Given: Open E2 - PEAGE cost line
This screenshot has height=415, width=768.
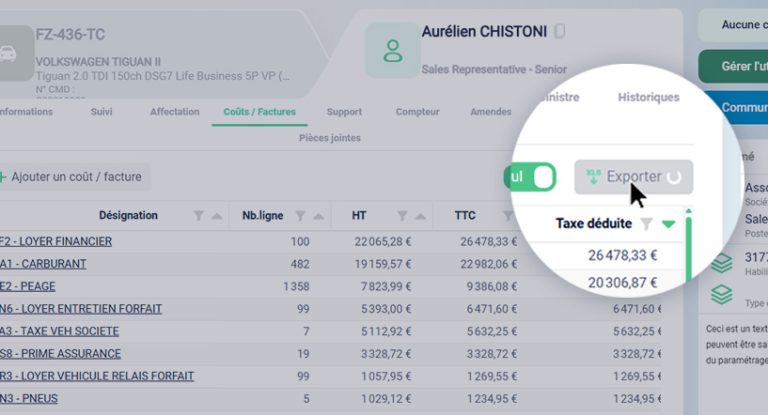Looking at the screenshot, I should point(27,287).
